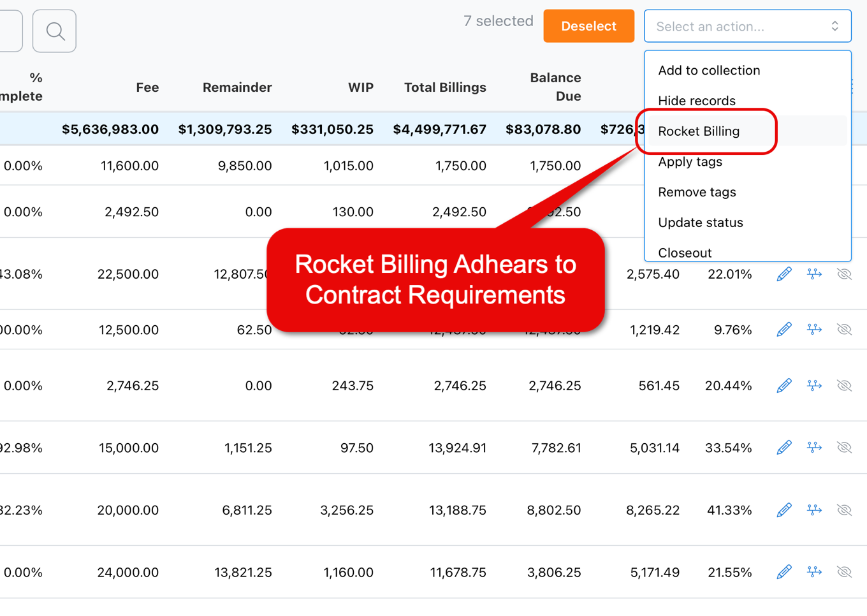Edit the record with fee 11,600.00
This screenshot has height=616, width=867.
point(784,166)
